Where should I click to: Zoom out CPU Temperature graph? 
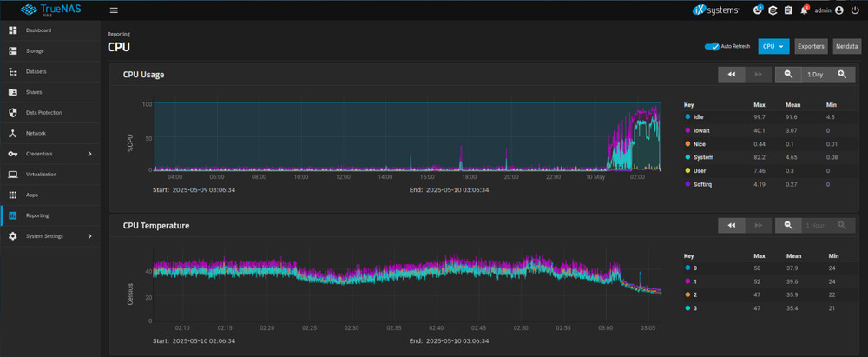coord(788,225)
